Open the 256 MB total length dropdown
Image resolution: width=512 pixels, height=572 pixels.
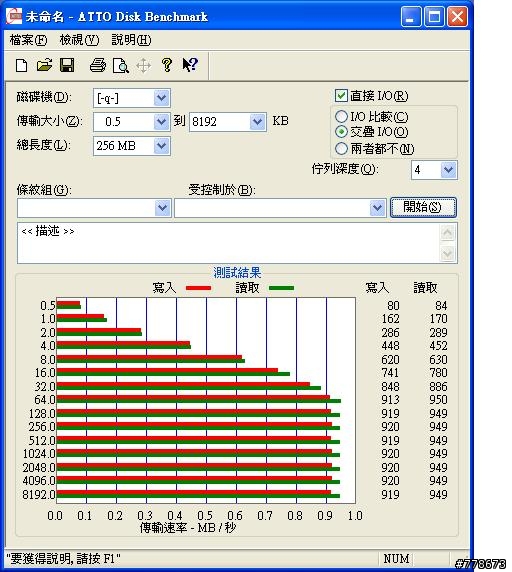click(x=161, y=146)
